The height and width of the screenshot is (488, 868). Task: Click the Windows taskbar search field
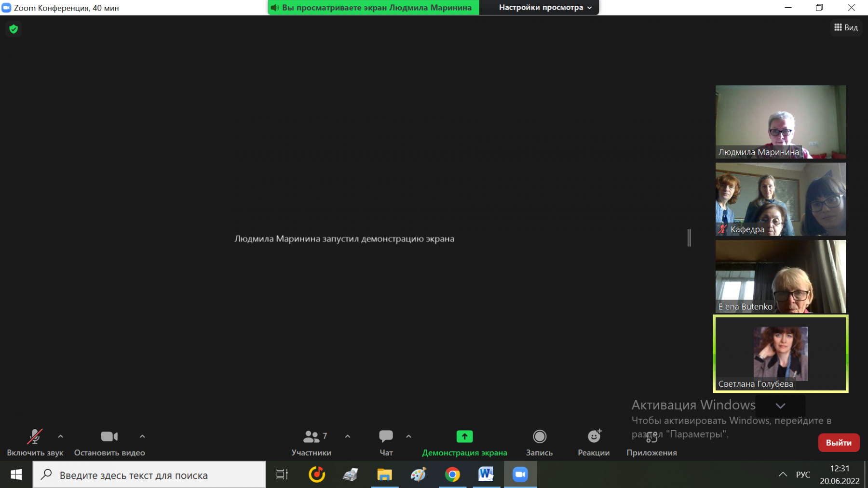(149, 475)
